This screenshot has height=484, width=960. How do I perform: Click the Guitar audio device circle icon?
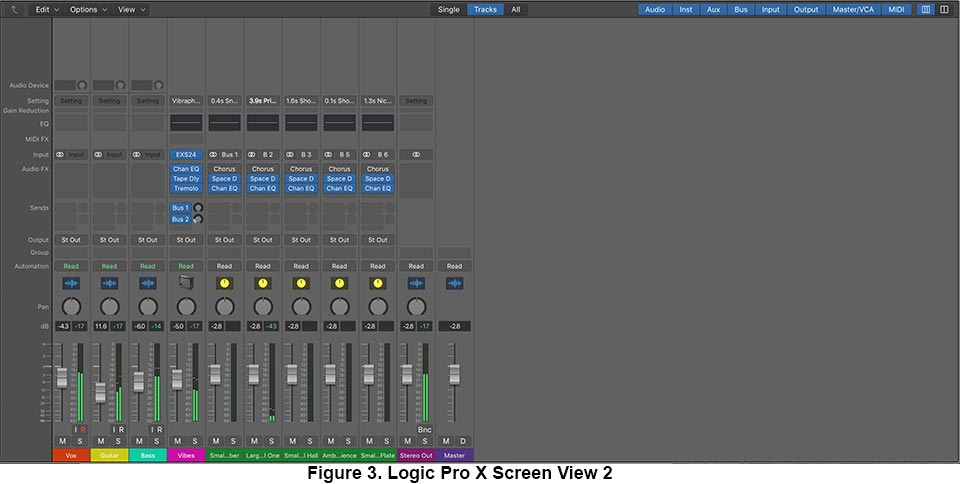120,86
